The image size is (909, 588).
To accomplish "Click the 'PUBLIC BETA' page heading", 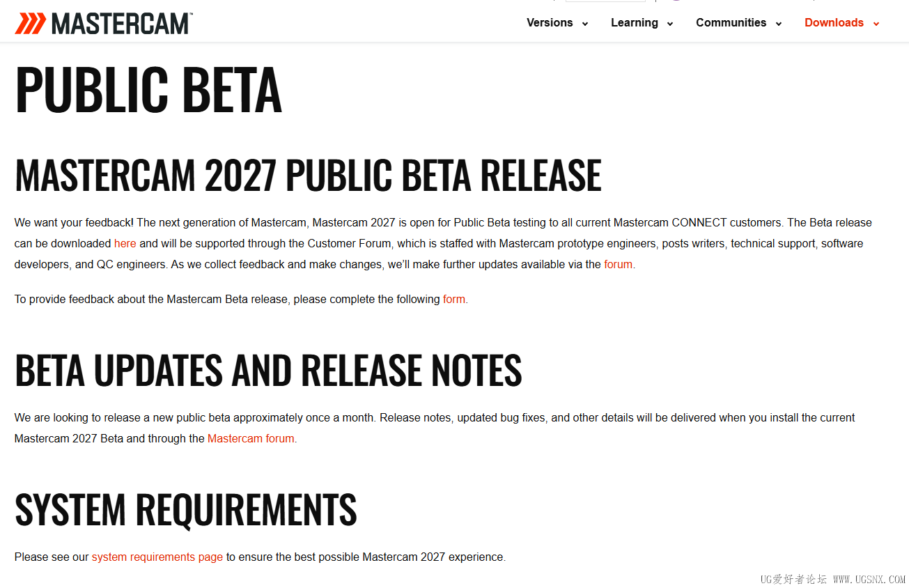I will 148,89.
